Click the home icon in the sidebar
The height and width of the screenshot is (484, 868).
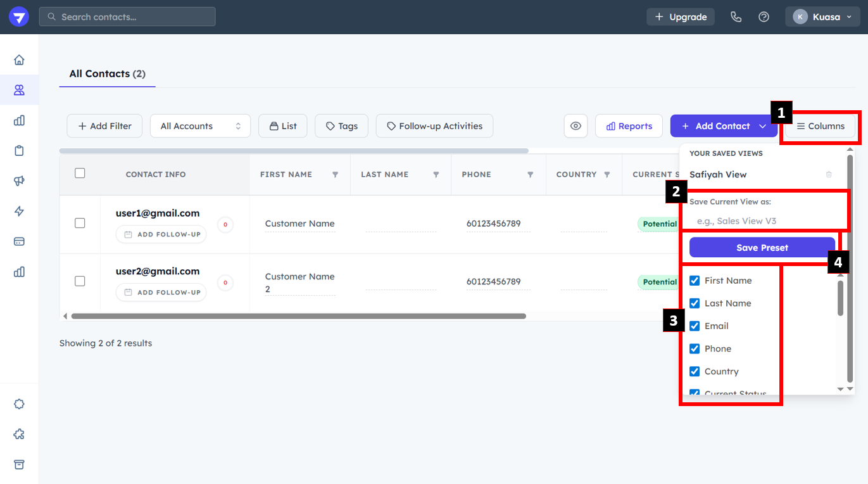19,60
